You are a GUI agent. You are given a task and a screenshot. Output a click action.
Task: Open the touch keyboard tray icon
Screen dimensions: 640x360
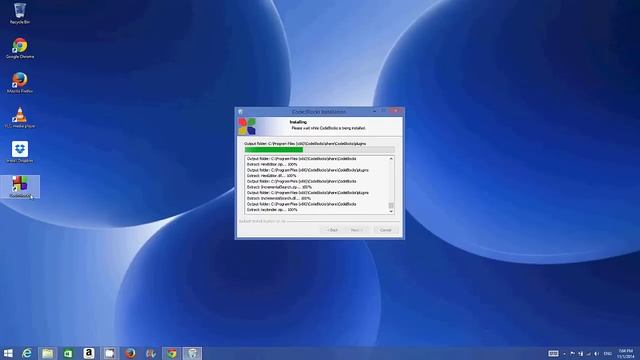tap(553, 353)
